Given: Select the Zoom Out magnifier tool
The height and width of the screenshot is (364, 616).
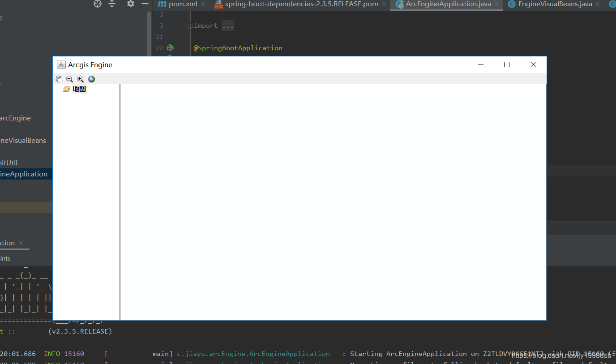Looking at the screenshot, I should pos(69,79).
